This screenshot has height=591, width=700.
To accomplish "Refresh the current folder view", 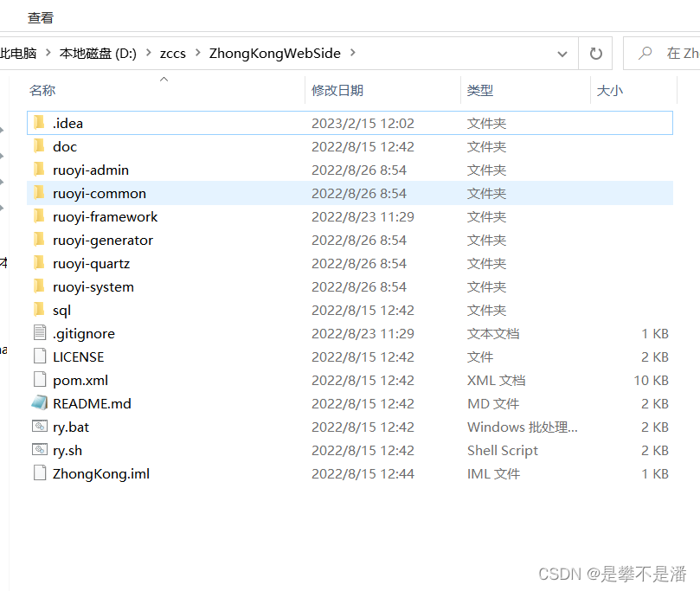I will 595,54.
